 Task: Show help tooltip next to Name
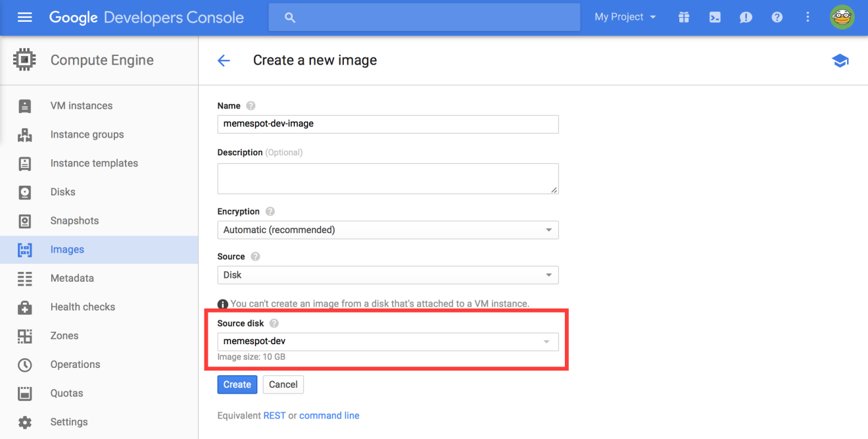[x=251, y=105]
